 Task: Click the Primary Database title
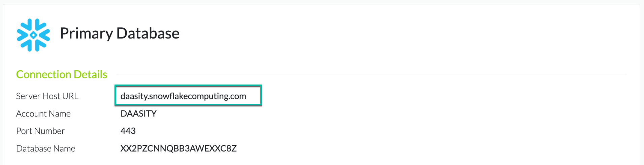click(120, 33)
